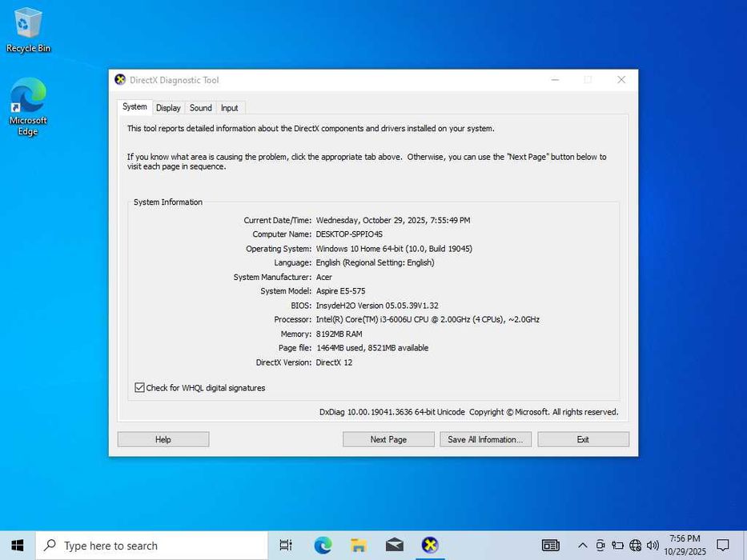Click the System Manufacturer value Acer
Screen dimensions: 747x560
pyautogui.click(x=324, y=277)
